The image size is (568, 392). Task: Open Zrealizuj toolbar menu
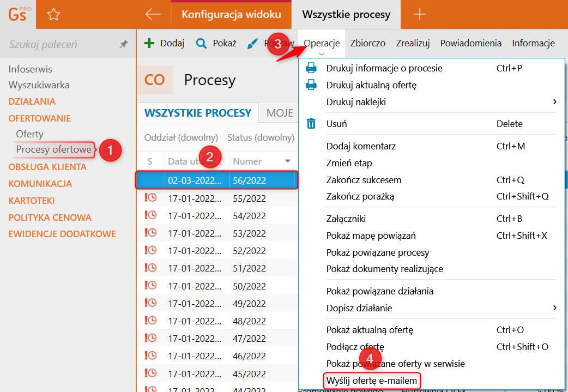413,44
